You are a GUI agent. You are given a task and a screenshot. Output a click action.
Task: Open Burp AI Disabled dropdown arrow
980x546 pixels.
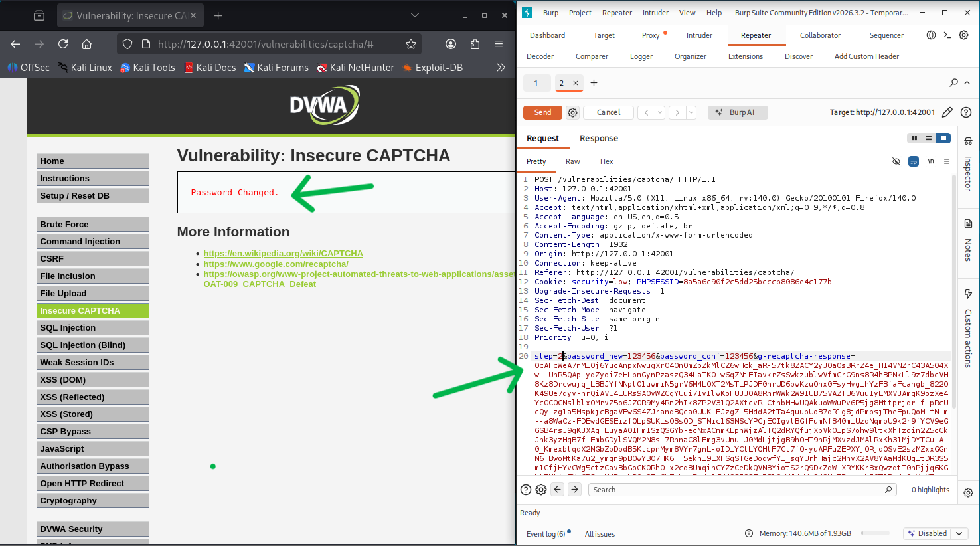[x=959, y=533]
